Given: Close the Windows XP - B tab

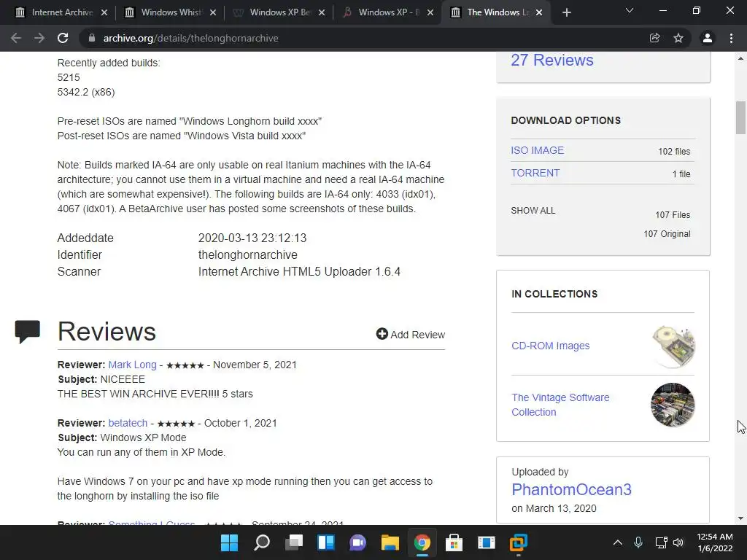Looking at the screenshot, I should coord(430,12).
